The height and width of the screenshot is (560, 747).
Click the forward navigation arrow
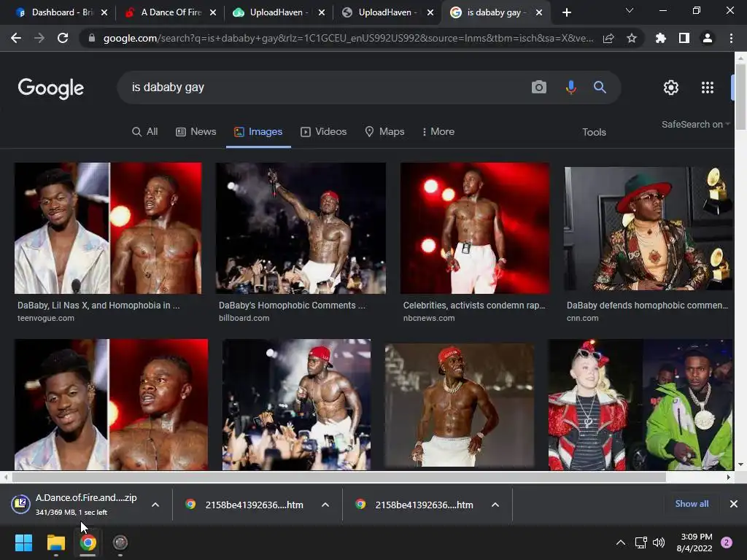tap(39, 38)
